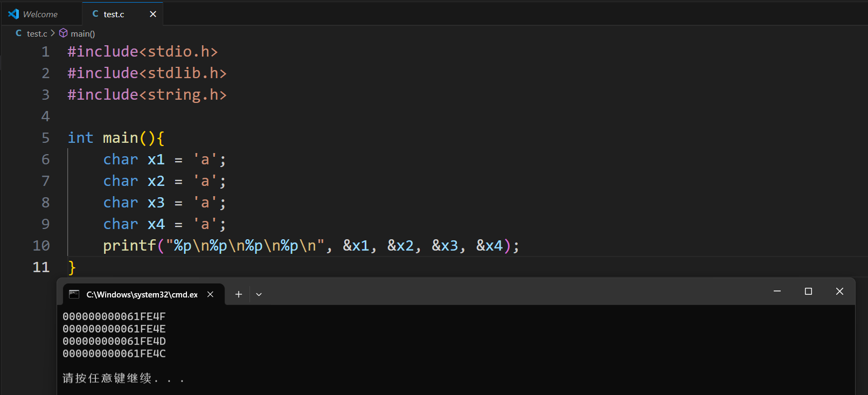The width and height of the screenshot is (868, 395).
Task: Close the cmd.exe terminal tab
Action: pos(211,294)
